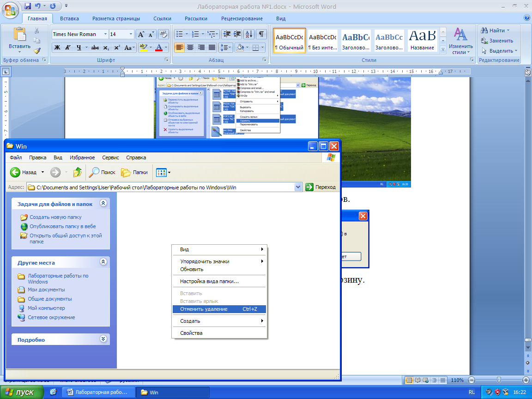Open the Сервис menu in Explorer

[111, 157]
